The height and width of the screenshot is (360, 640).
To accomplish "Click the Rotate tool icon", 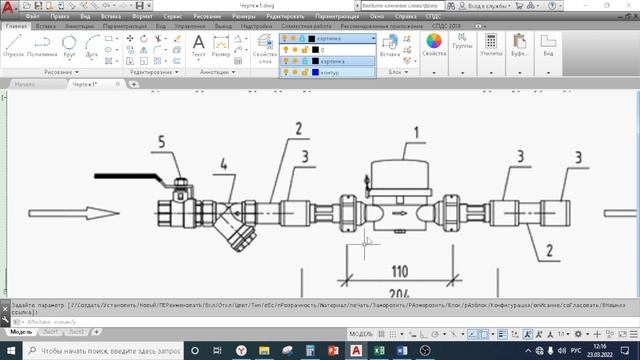I will 144,38.
